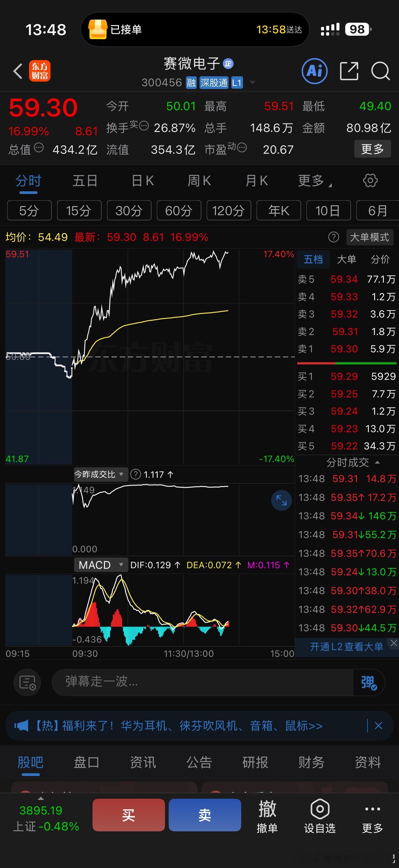Image resolution: width=399 pixels, height=868 pixels.
Task: Toggle the 弹 danmaku switch
Action: pos(369,683)
